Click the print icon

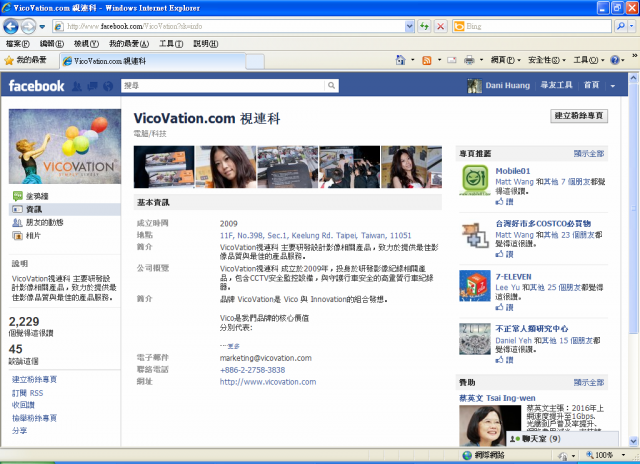point(469,60)
